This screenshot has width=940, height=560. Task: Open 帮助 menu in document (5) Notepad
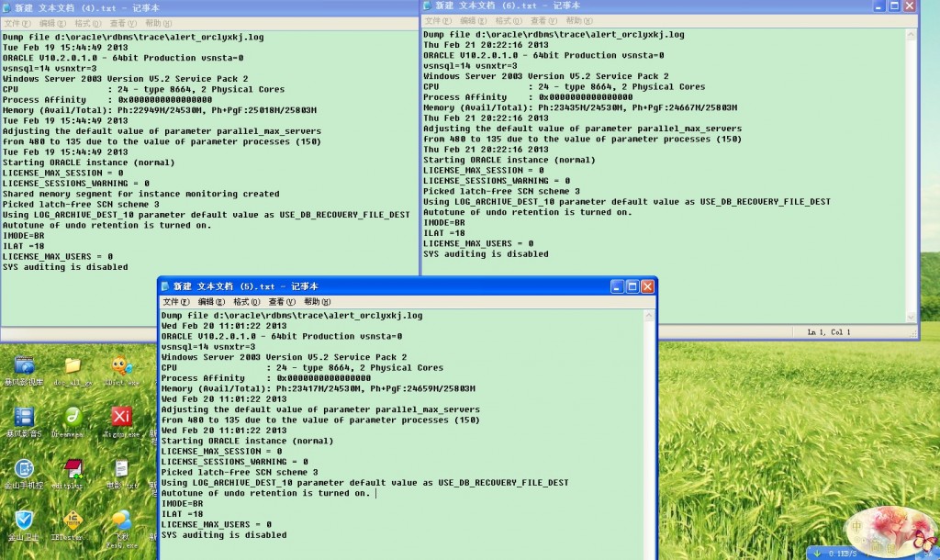point(317,302)
